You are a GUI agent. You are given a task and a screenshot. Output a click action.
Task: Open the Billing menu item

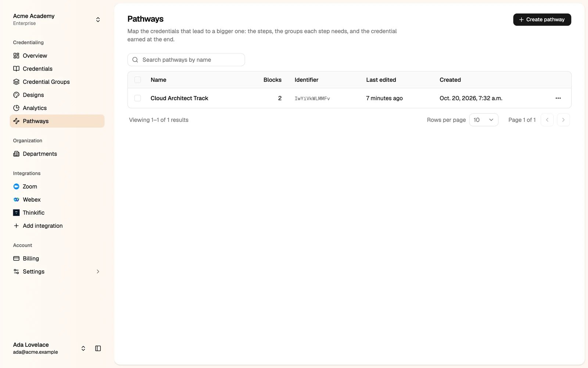point(57,258)
